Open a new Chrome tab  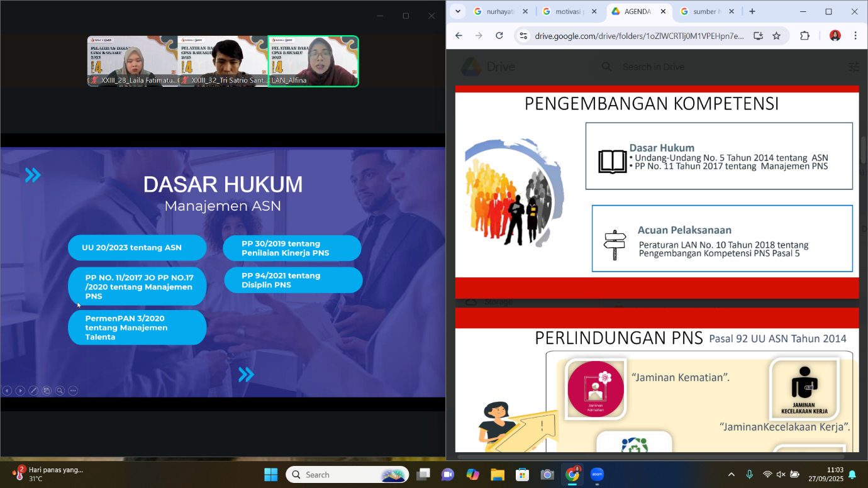[752, 11]
